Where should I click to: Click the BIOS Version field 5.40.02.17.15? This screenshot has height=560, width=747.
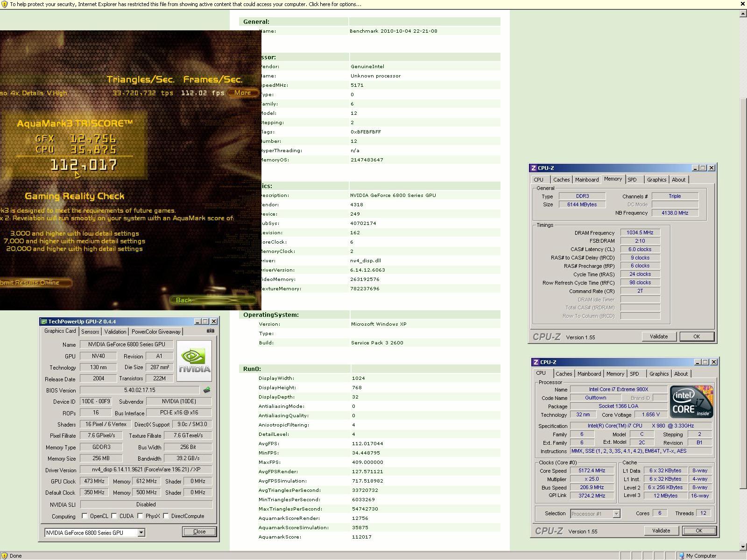[x=140, y=390]
